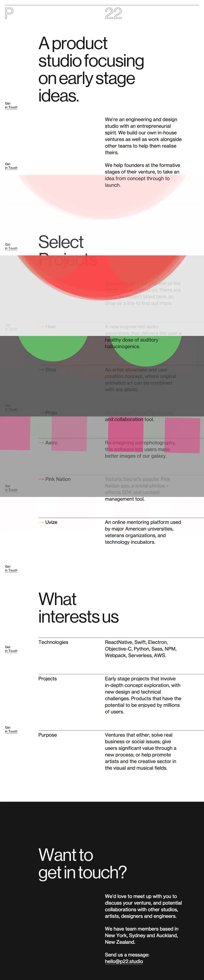This screenshot has height=980, width=204.
Task: Click Get in Touch beside hero heading
Action: [11, 105]
